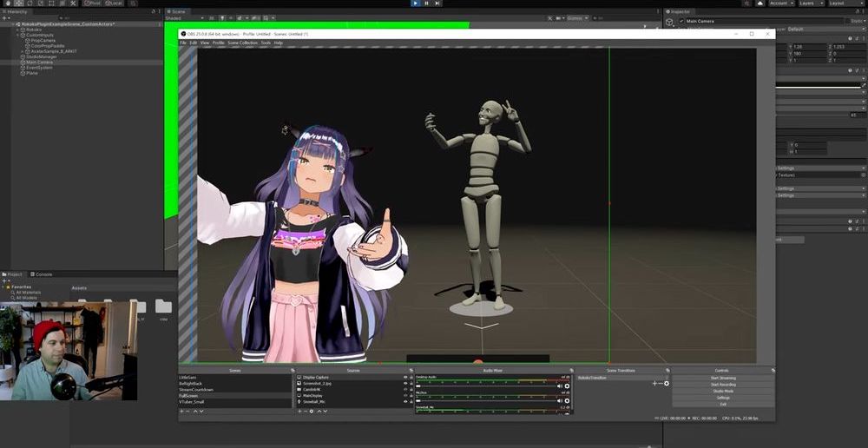Screen dimensions: 868x448
Task: Select StreamCountdown scene in OBS
Action: [234, 390]
